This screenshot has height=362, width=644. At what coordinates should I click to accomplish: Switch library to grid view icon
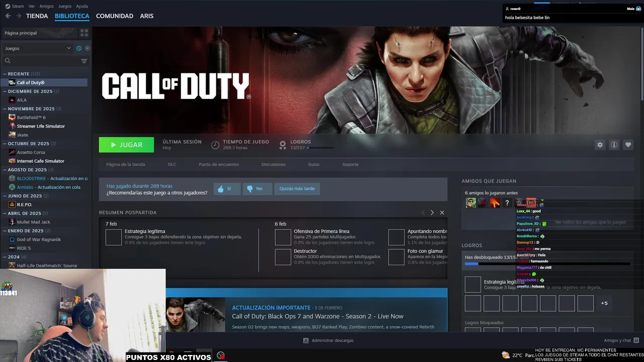(84, 33)
